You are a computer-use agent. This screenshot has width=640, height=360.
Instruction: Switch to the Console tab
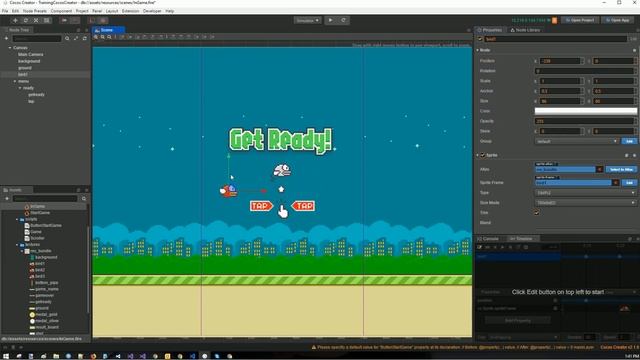pos(489,239)
